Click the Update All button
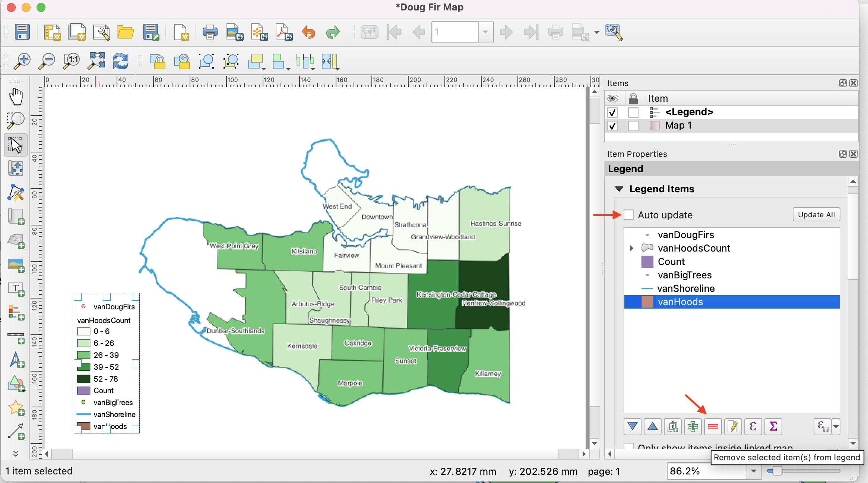This screenshot has width=868, height=483. [x=816, y=215]
